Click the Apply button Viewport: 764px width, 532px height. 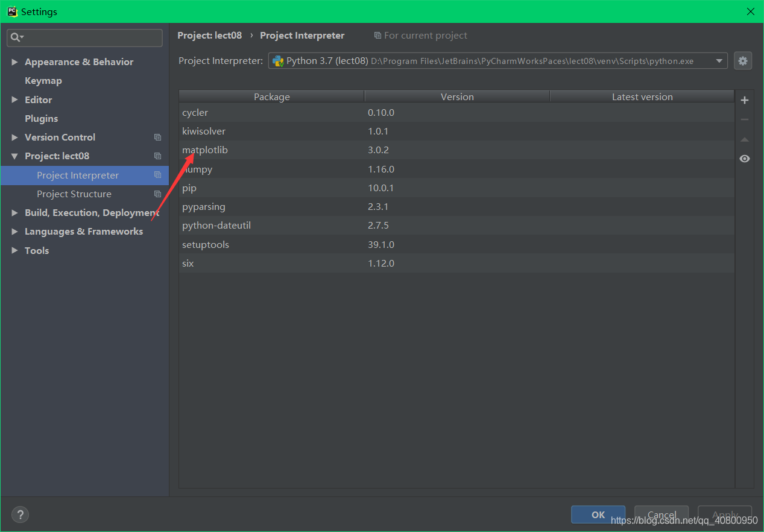point(725,515)
